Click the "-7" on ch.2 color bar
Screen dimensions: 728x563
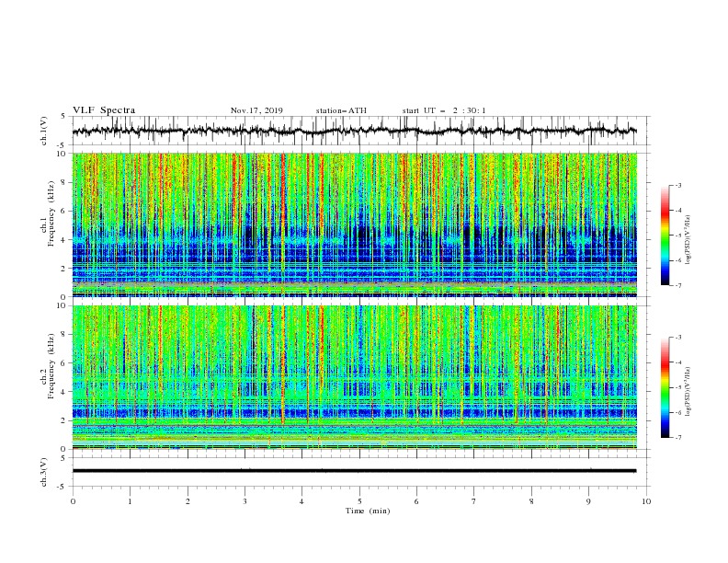click(x=677, y=438)
